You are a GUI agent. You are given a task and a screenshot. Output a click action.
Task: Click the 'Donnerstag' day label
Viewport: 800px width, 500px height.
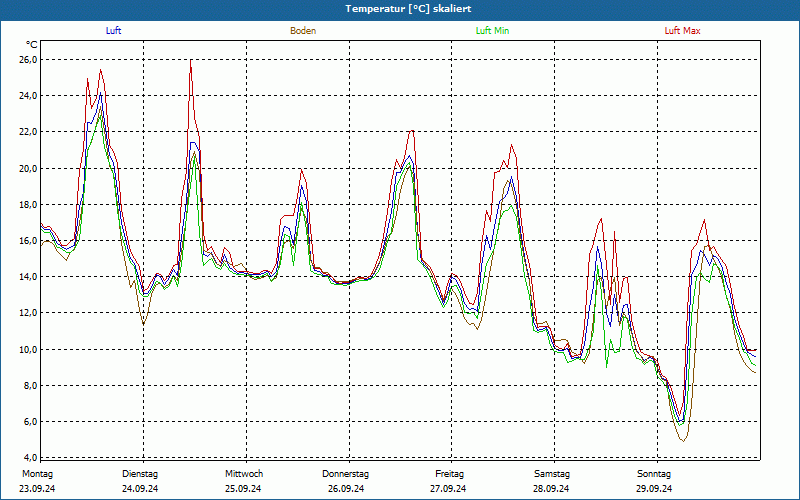[x=345, y=474]
